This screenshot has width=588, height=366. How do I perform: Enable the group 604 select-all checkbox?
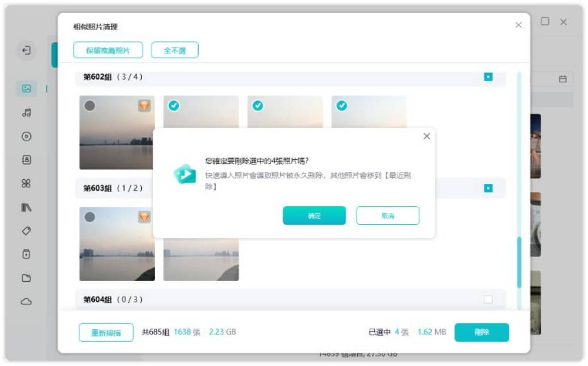[488, 299]
